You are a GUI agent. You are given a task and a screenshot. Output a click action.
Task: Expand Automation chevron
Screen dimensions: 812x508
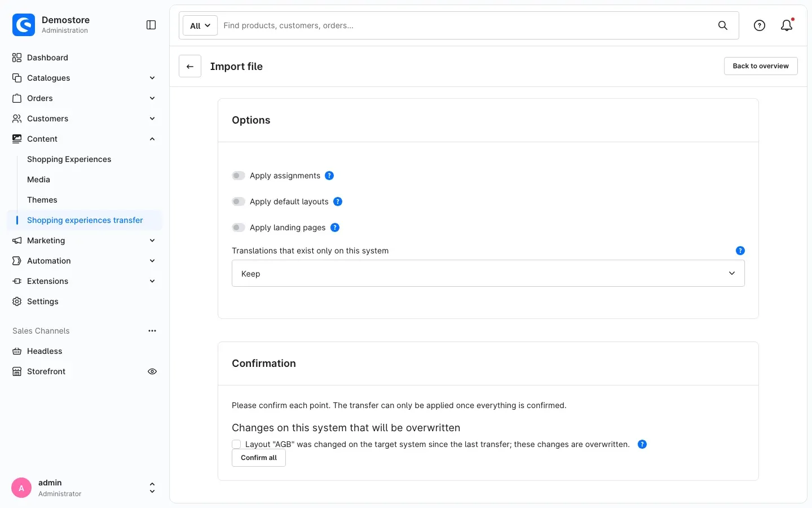pyautogui.click(x=152, y=261)
